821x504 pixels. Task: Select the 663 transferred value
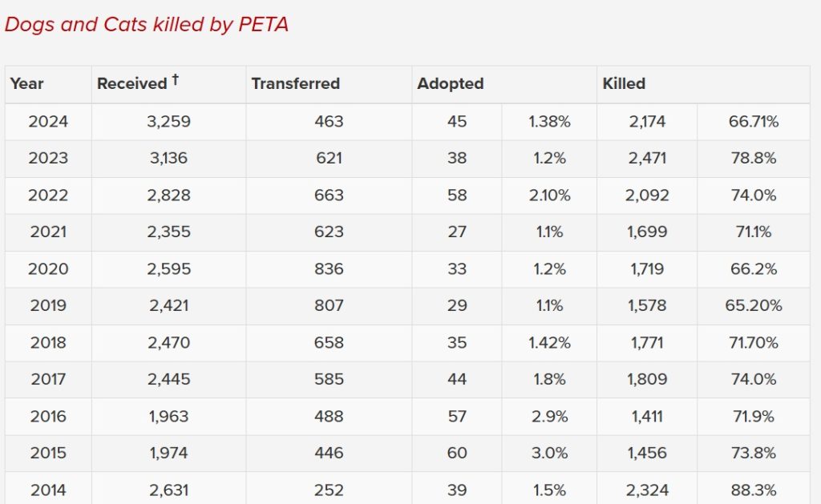coord(329,196)
